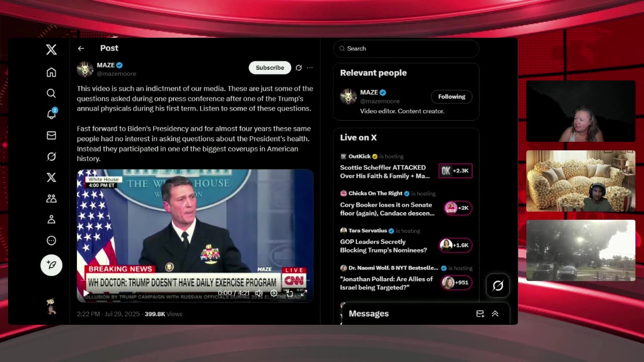Mute the video with the speaker icon
The height and width of the screenshot is (362, 644).
tap(259, 293)
